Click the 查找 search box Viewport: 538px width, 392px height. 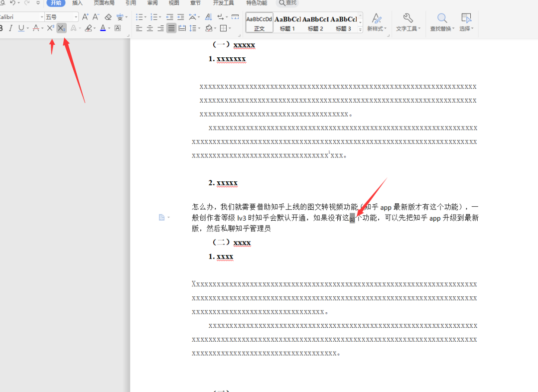pos(287,3)
